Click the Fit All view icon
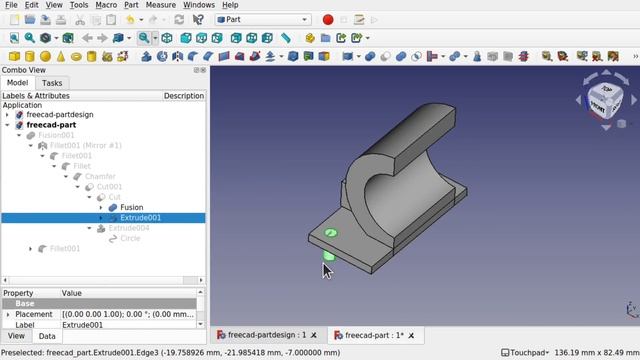This screenshot has width=640, height=360. pos(14,38)
